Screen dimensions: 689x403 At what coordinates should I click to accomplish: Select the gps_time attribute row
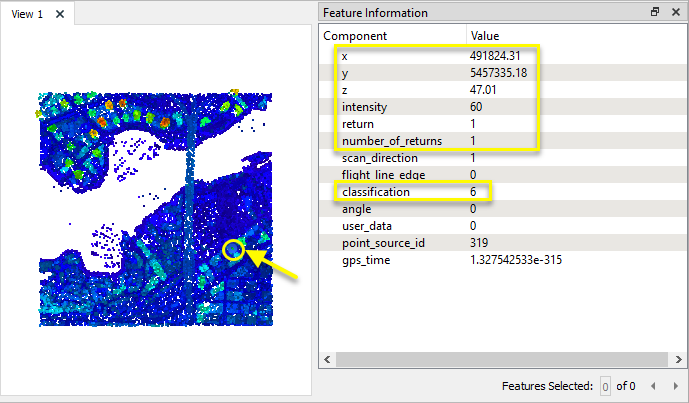coord(366,260)
